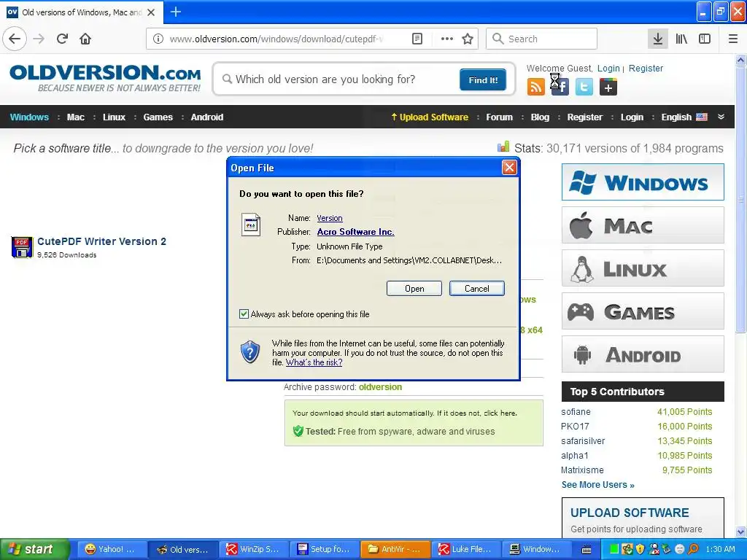Open the Facebook social icon
The image size is (747, 560).
[x=560, y=87]
